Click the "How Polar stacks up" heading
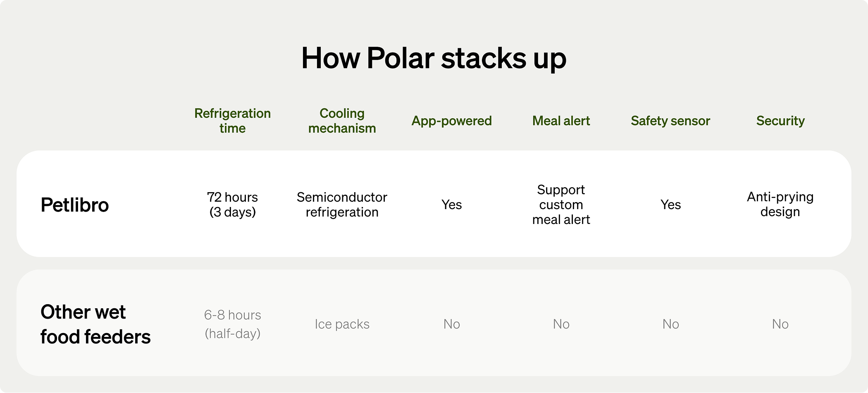The image size is (868, 393). 434,58
